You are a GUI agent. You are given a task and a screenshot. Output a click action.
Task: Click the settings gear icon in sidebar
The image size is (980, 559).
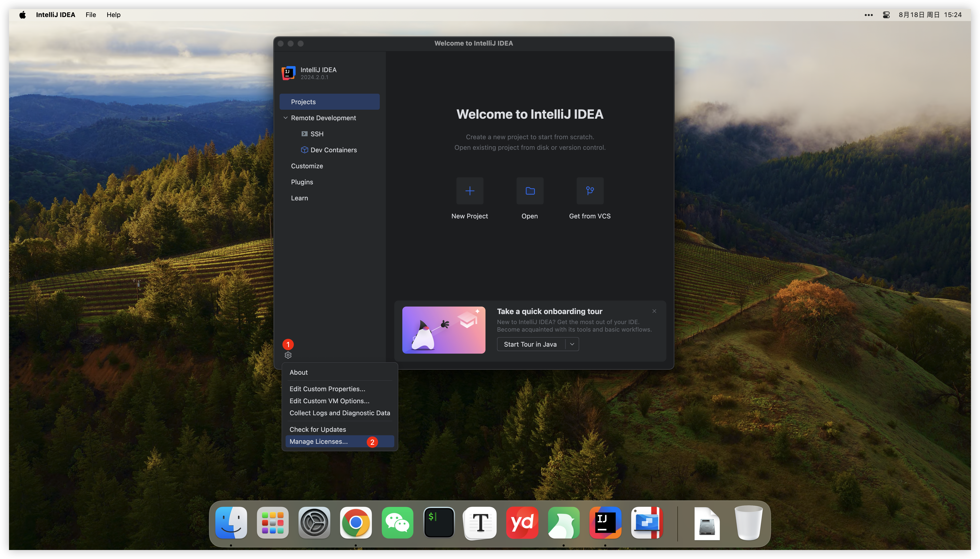tap(288, 355)
